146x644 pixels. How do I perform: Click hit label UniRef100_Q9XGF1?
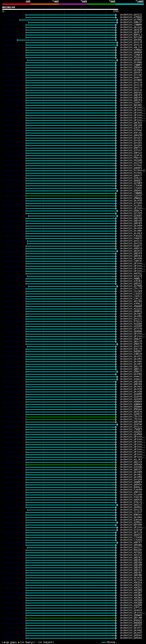(131, 72)
